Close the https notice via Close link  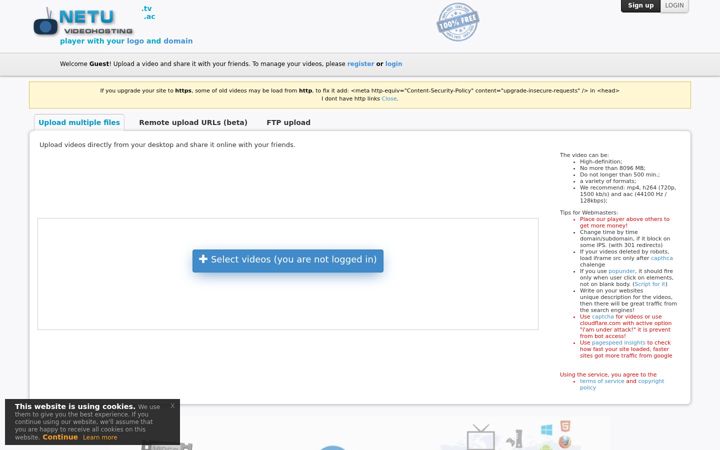(389, 99)
